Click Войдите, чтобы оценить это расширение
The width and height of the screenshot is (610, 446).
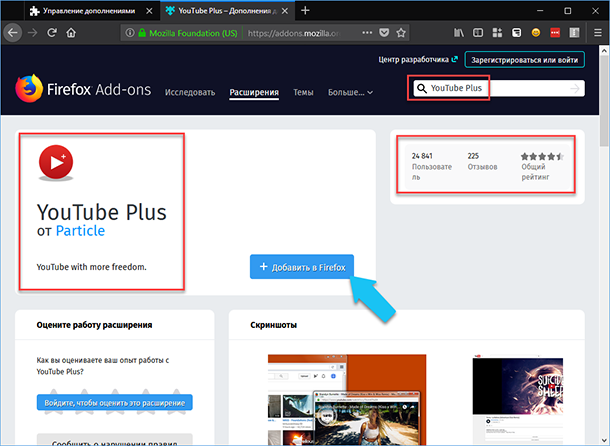115,402
